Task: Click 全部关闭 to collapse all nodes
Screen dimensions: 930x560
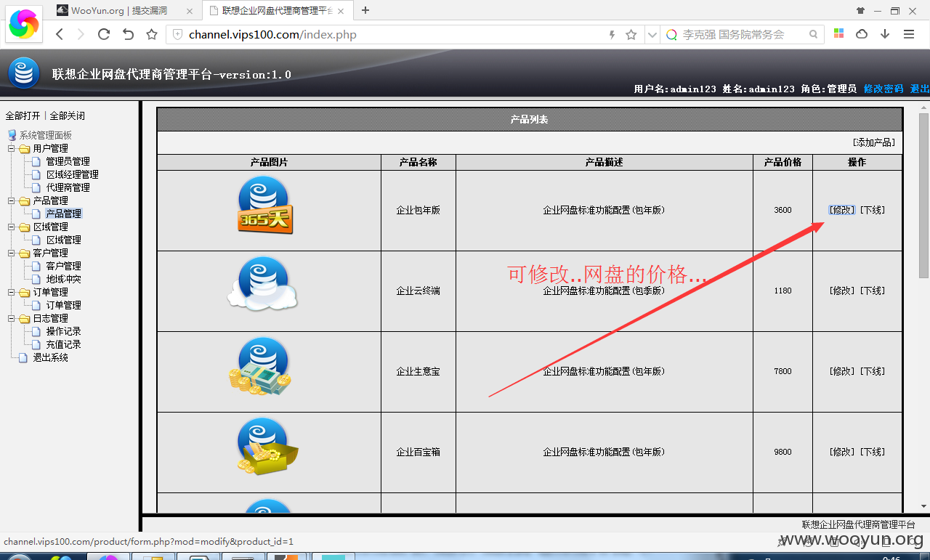Action: tap(68, 115)
